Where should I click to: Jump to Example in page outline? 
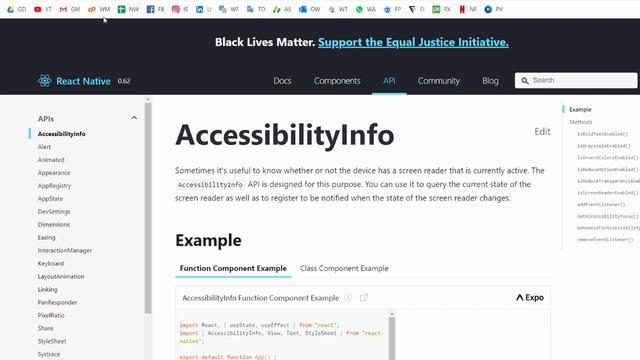(580, 109)
